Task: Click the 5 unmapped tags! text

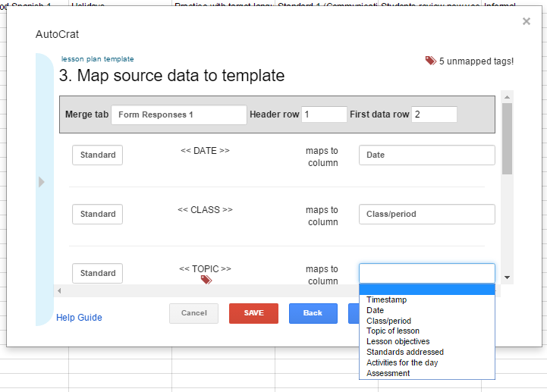Action: (476, 61)
